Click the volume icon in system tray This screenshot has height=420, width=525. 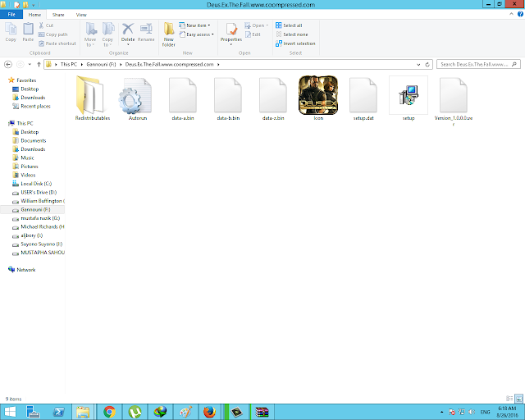(x=472, y=412)
